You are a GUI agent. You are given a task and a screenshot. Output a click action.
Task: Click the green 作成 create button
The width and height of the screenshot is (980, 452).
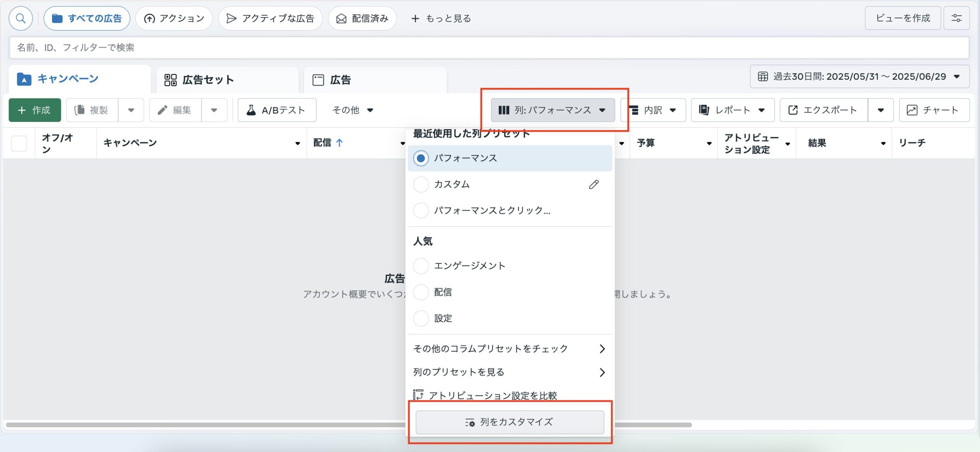click(x=35, y=110)
